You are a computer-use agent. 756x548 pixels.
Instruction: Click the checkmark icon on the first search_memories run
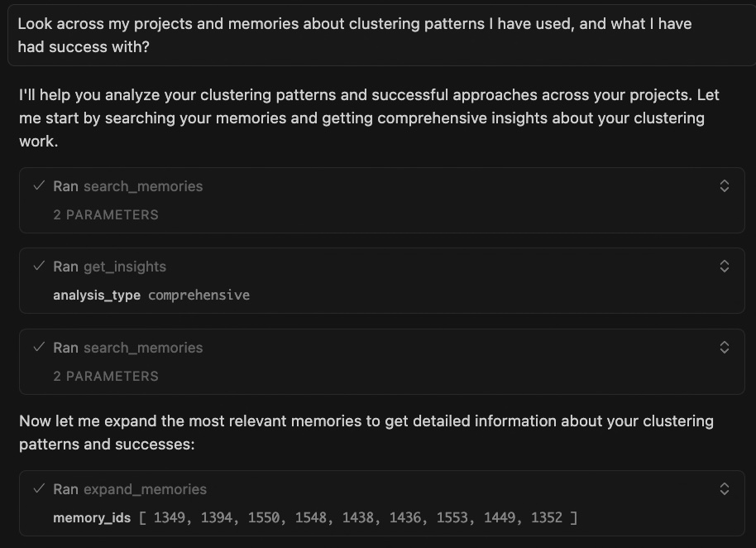point(38,186)
